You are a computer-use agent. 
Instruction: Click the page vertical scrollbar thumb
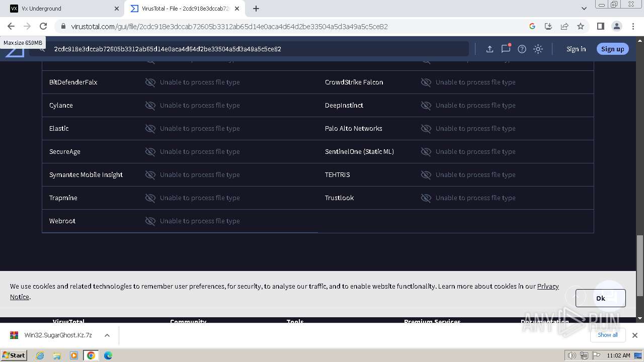[640, 265]
